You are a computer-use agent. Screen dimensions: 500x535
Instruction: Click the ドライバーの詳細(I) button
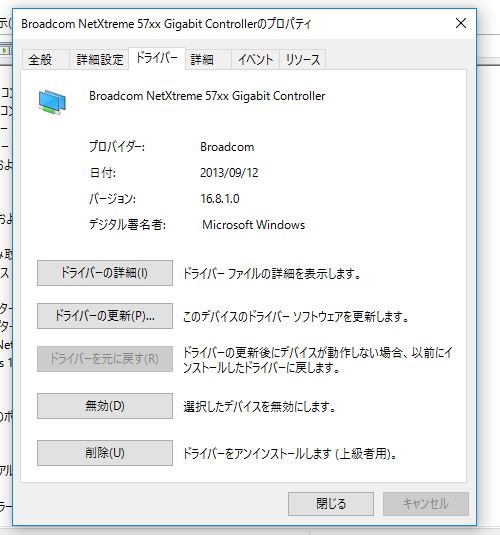coord(105,273)
